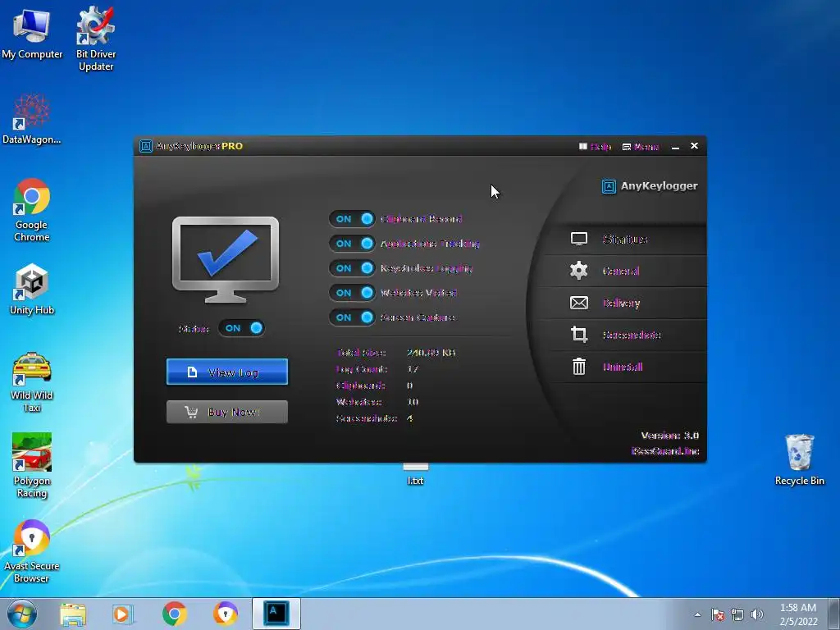Click the iSeeGuard.Inc link
The height and width of the screenshot is (630, 840).
664,451
